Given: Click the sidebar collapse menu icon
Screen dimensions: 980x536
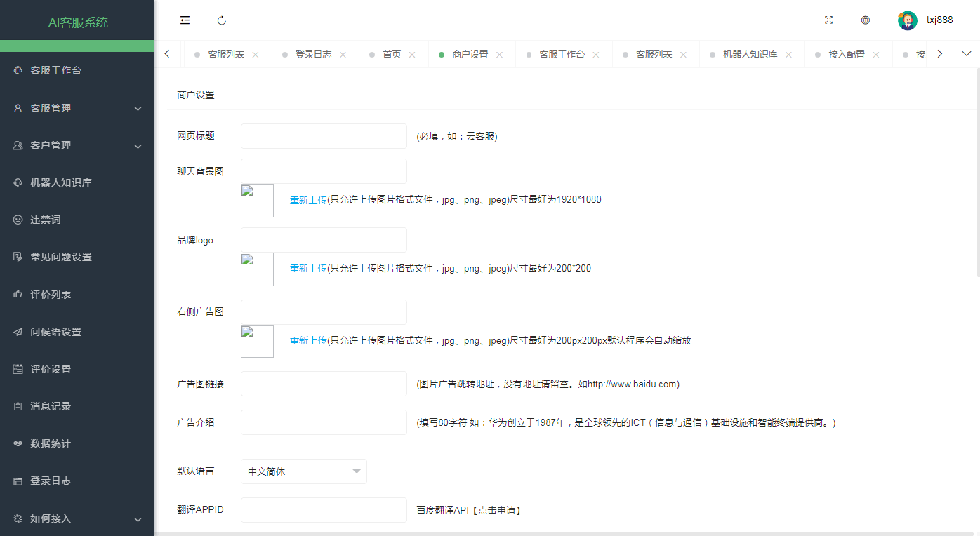Looking at the screenshot, I should click(185, 20).
